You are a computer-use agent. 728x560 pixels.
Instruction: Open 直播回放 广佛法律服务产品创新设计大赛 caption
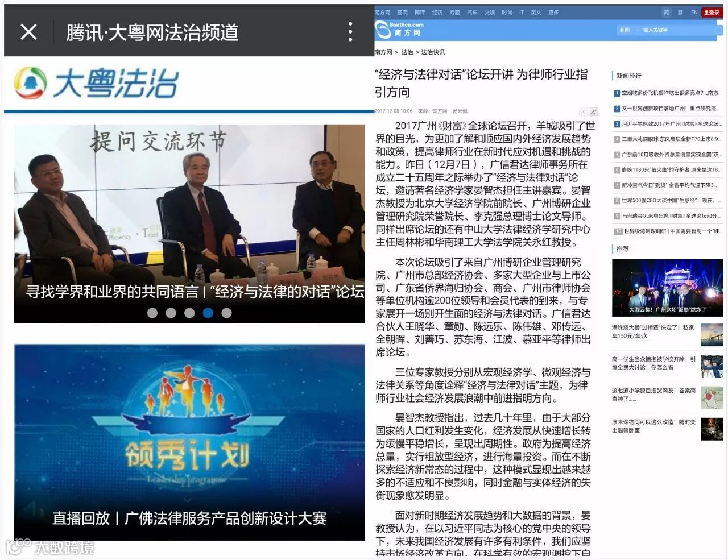pyautogui.click(x=189, y=518)
